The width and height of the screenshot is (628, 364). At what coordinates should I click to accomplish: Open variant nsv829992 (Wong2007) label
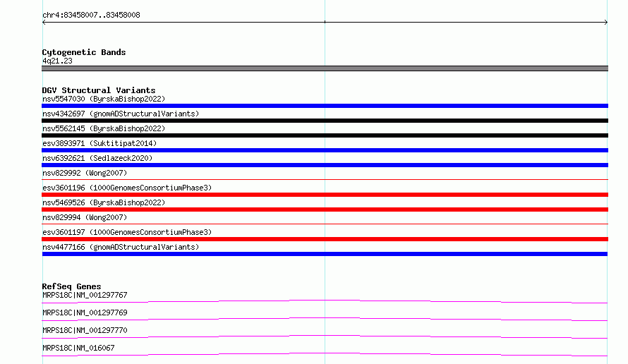click(x=85, y=173)
